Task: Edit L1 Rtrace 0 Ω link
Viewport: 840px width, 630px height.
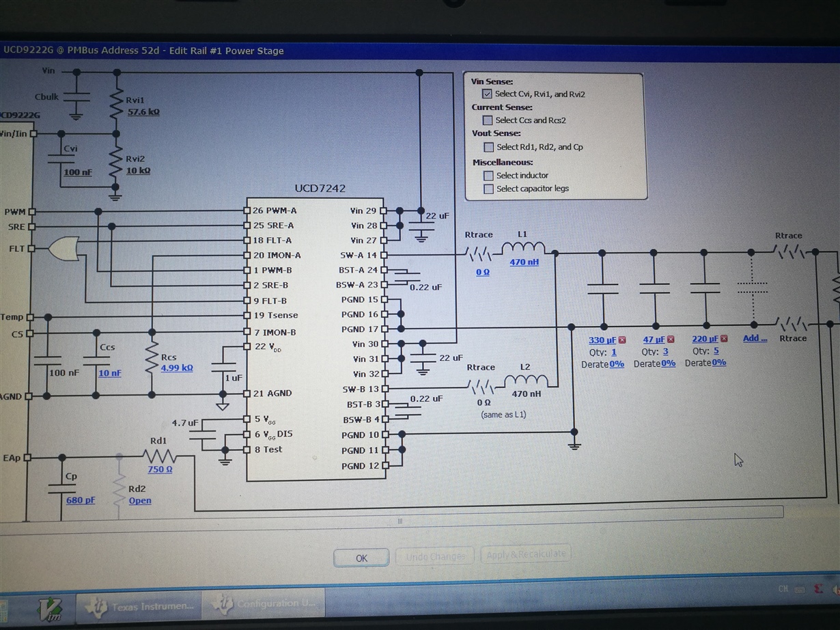Action: point(483,272)
